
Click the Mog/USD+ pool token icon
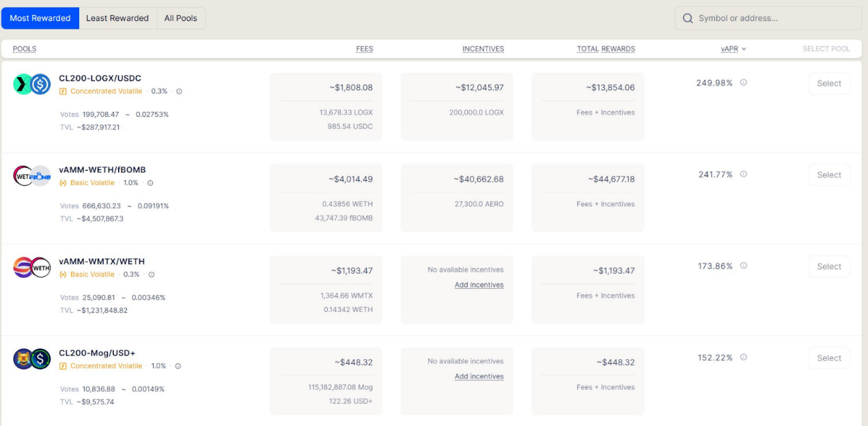point(32,359)
